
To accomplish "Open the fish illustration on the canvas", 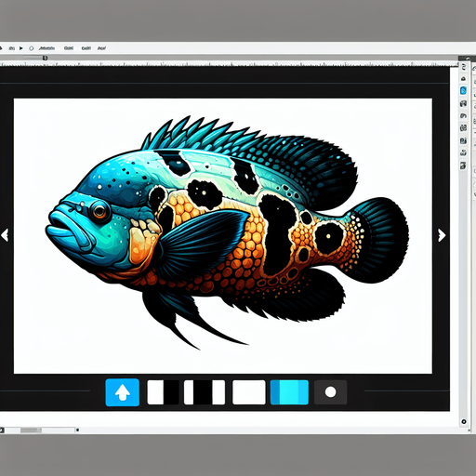I will (x=228, y=232).
